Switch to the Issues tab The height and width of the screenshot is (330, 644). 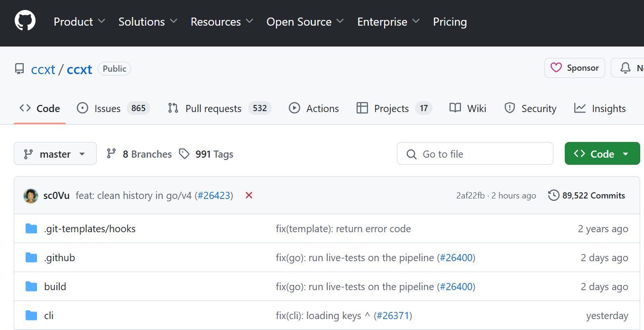pos(113,108)
